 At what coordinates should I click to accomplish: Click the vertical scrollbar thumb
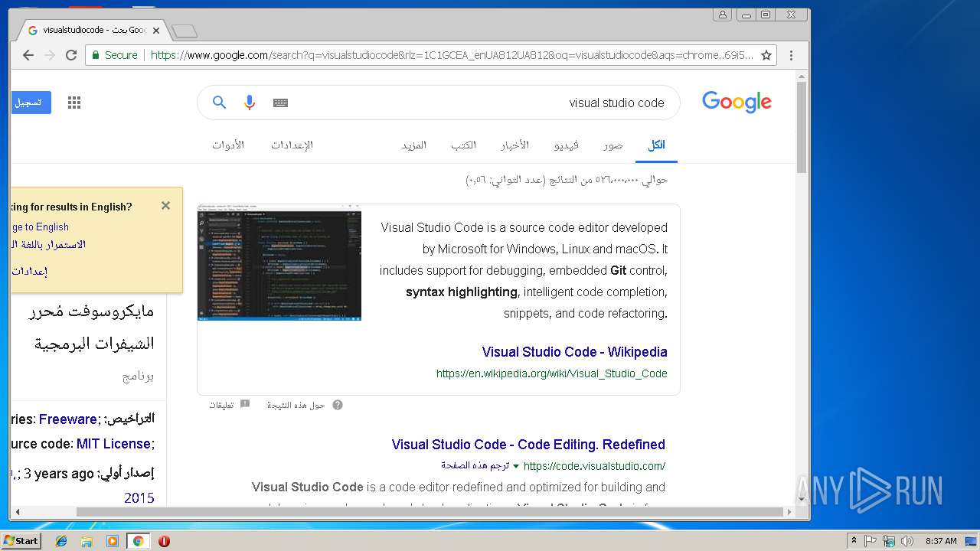pos(802,126)
